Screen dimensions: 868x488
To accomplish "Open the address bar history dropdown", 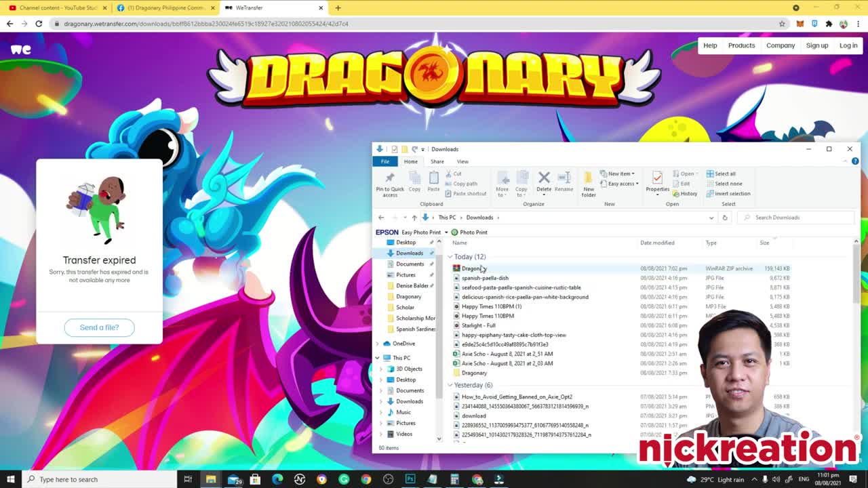I will tap(711, 218).
